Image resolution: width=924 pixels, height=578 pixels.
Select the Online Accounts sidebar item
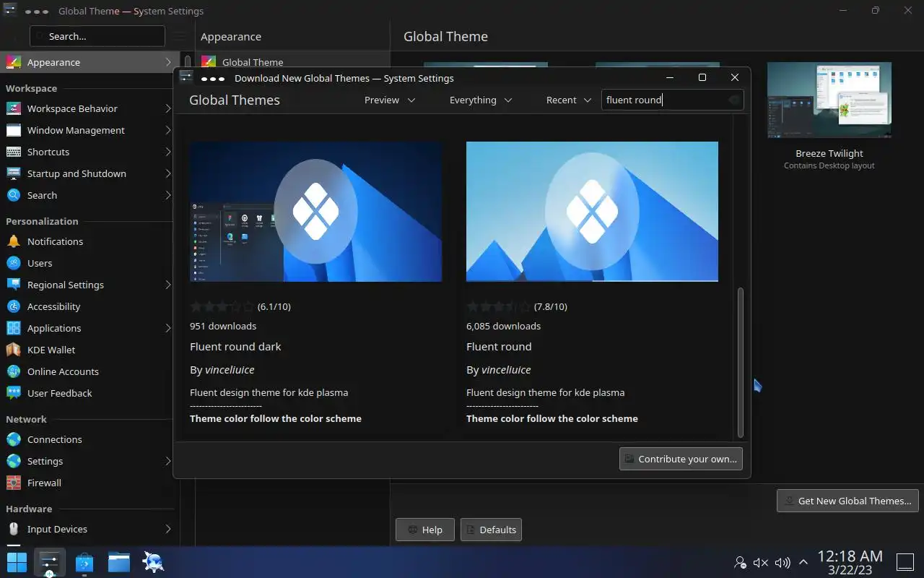[x=90, y=371]
